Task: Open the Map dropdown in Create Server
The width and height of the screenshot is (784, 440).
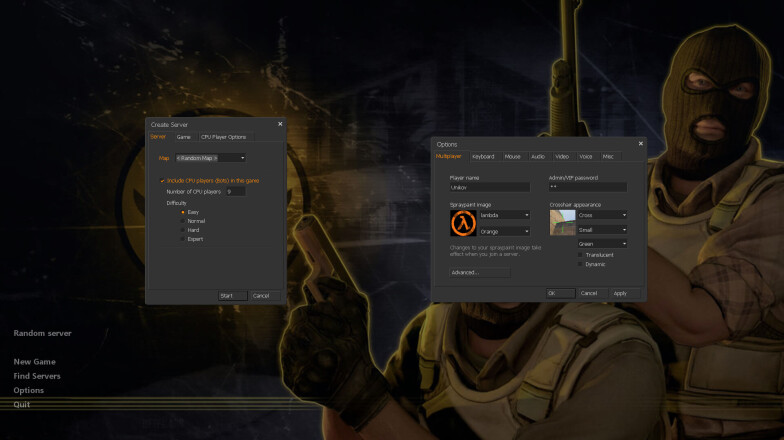Action: point(210,158)
